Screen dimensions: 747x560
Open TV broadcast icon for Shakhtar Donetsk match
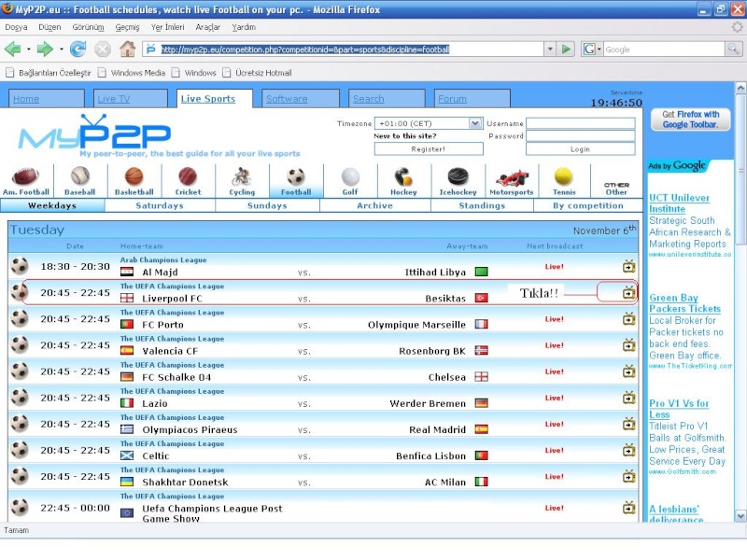coord(628,475)
